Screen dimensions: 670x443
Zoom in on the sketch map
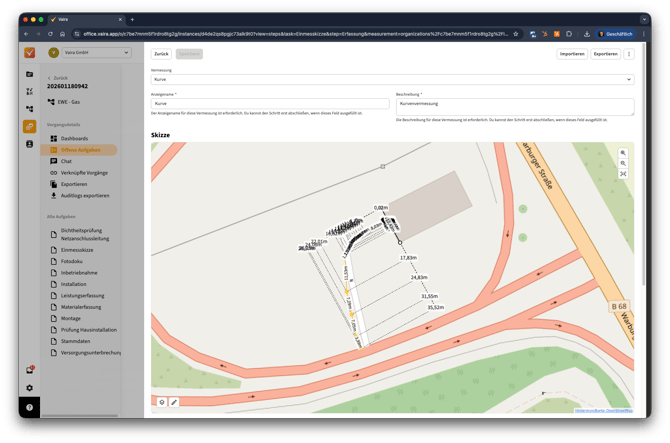623,153
